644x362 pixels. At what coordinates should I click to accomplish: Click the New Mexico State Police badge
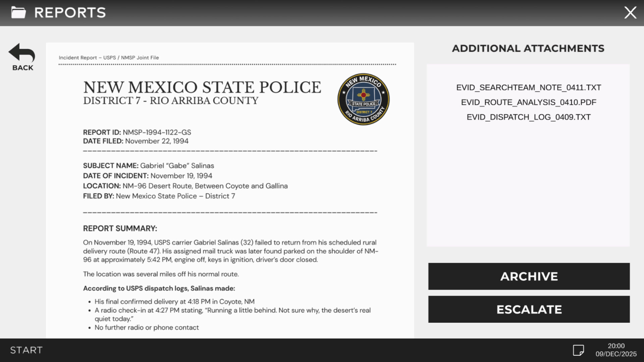tap(363, 99)
